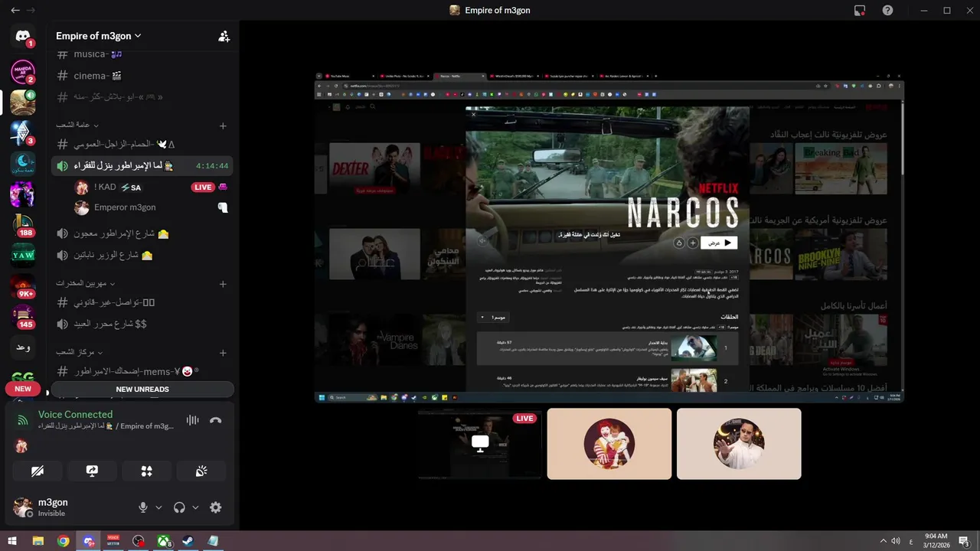Open File Explorer from taskbar
The height and width of the screenshot is (551, 980).
tap(38, 541)
